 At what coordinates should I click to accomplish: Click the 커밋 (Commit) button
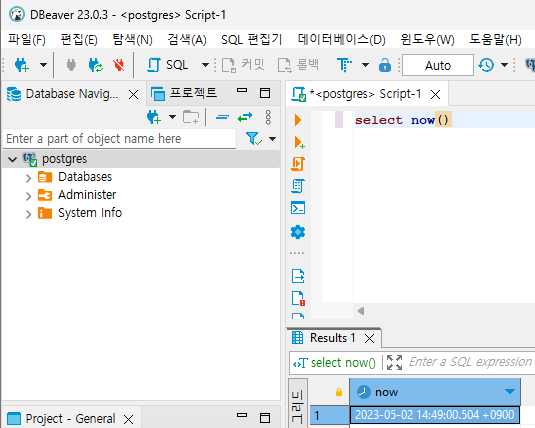243,65
